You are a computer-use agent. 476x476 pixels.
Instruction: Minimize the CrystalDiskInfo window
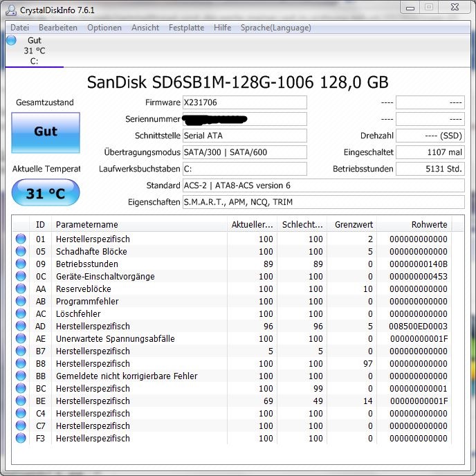(x=410, y=8)
